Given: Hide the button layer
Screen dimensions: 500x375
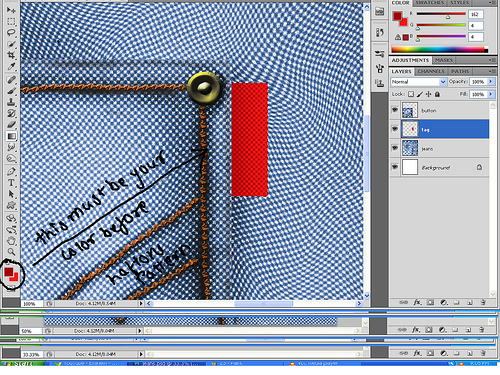Looking at the screenshot, I should click(x=395, y=110).
